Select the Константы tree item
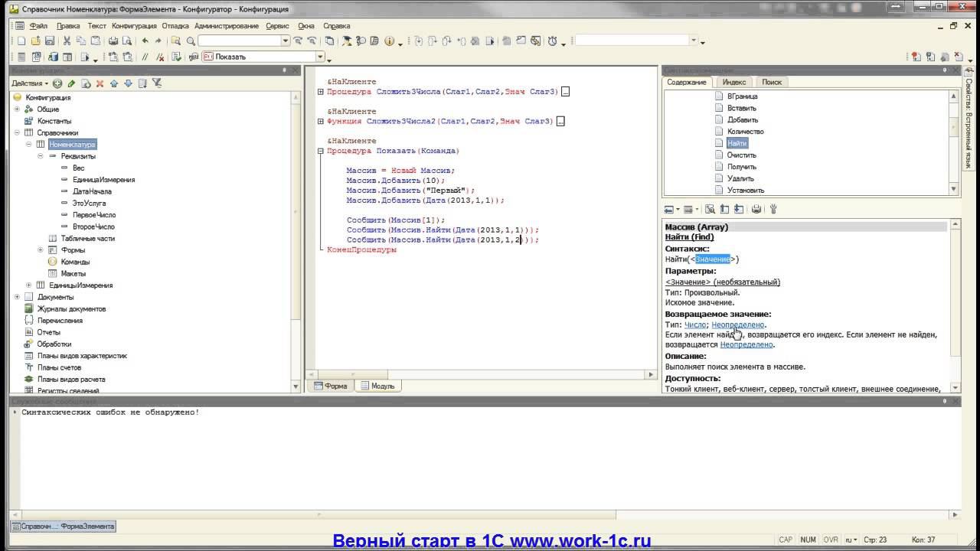This screenshot has width=980, height=551. point(54,121)
